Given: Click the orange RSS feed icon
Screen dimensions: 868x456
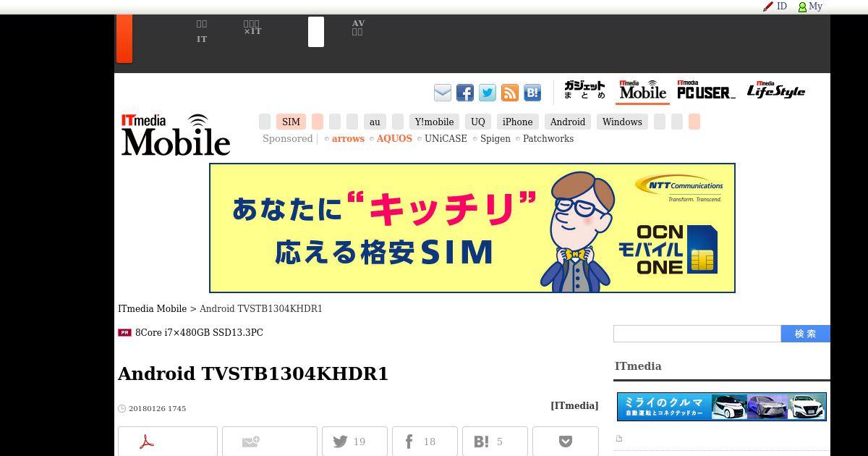Looking at the screenshot, I should [x=510, y=93].
